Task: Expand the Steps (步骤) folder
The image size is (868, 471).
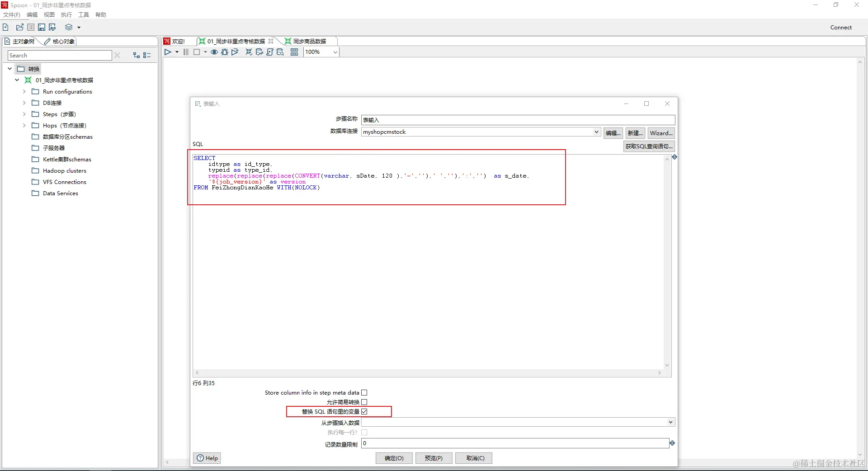Action: pyautogui.click(x=24, y=114)
